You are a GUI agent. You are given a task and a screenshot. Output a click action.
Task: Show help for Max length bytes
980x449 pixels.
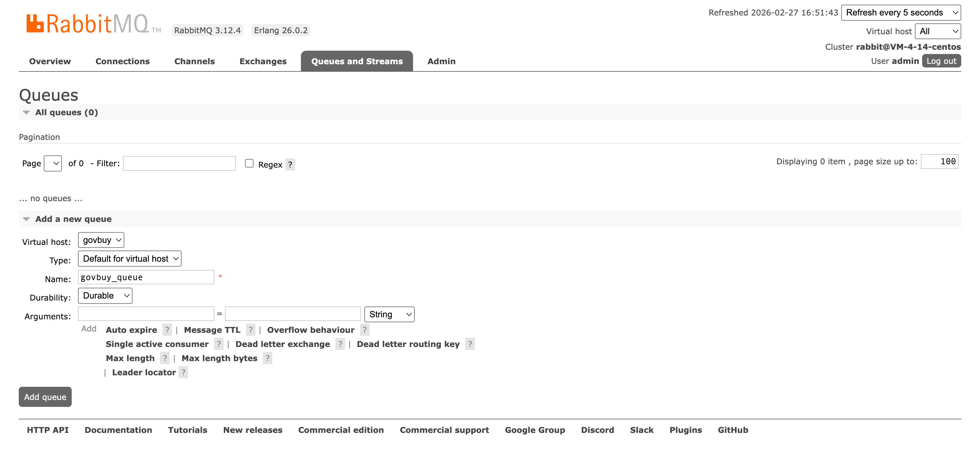[x=267, y=358]
